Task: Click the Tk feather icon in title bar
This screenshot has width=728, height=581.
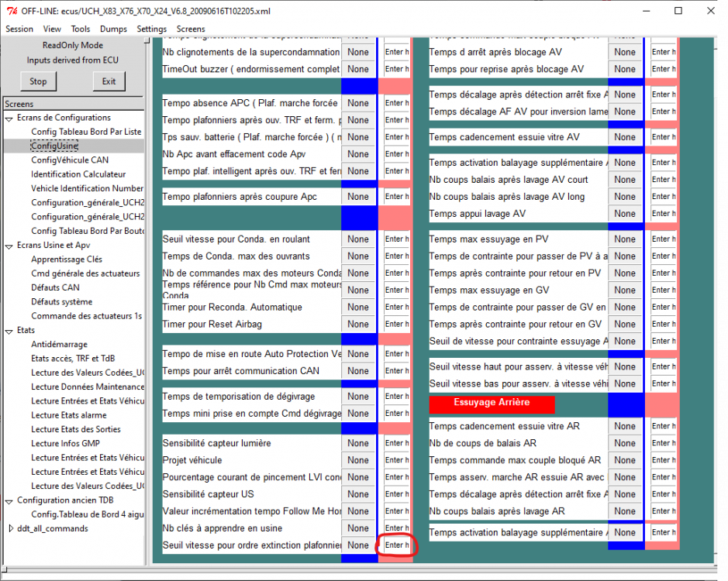Action: point(12,11)
